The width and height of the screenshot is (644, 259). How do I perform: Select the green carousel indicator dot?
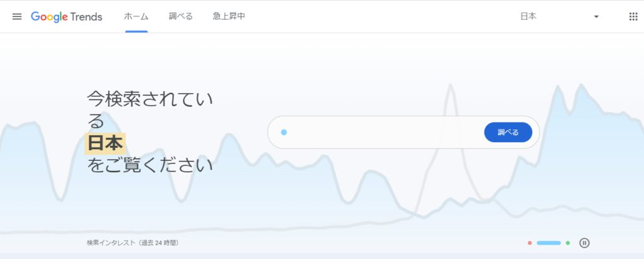568,243
